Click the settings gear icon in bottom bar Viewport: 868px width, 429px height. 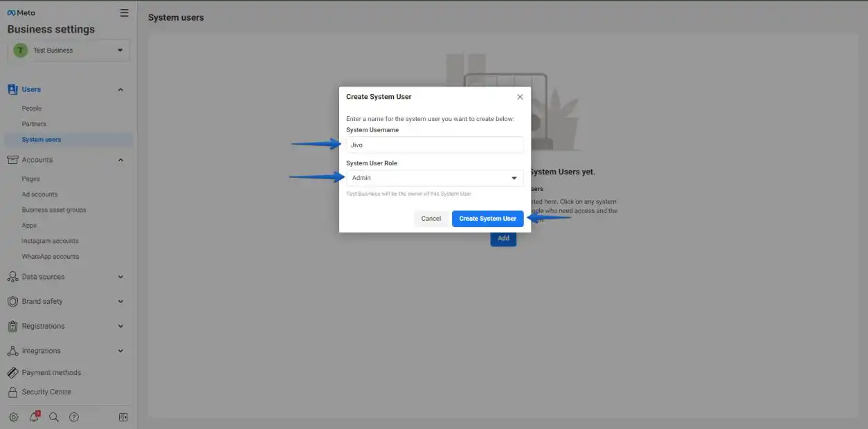click(13, 417)
